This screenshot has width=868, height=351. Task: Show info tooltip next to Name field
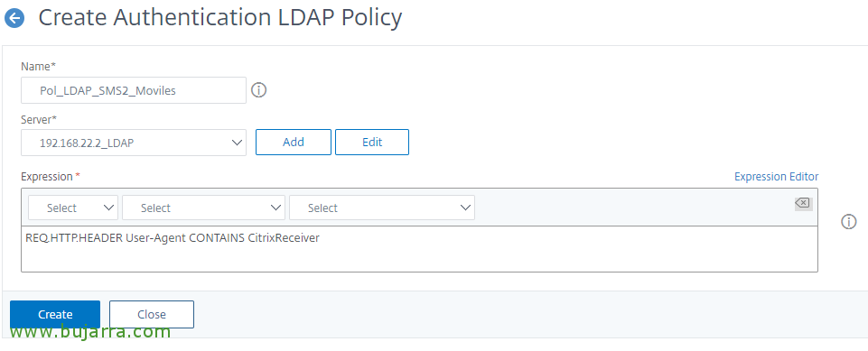258,90
